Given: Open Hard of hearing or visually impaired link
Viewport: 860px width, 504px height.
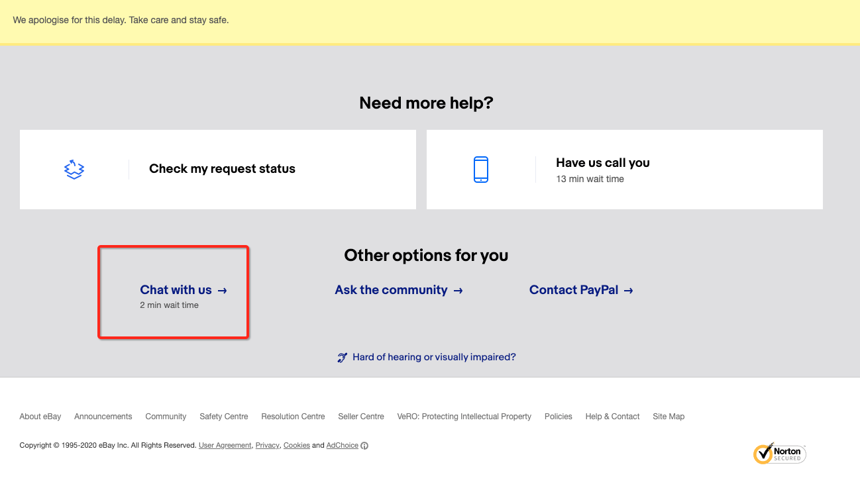Looking at the screenshot, I should (434, 357).
